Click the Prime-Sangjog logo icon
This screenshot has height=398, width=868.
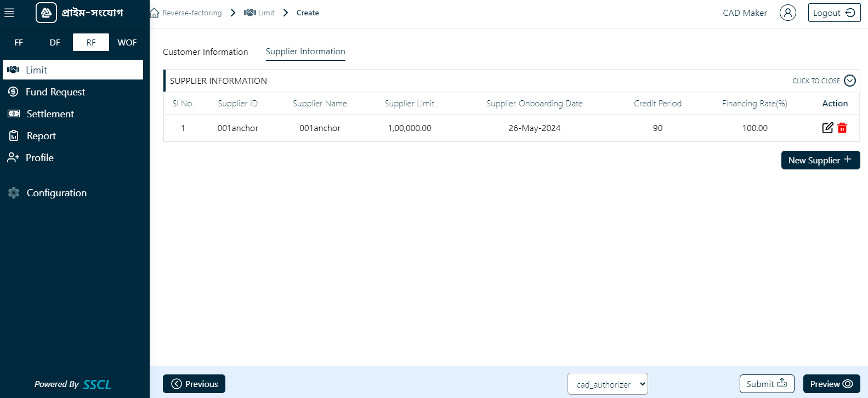[46, 12]
